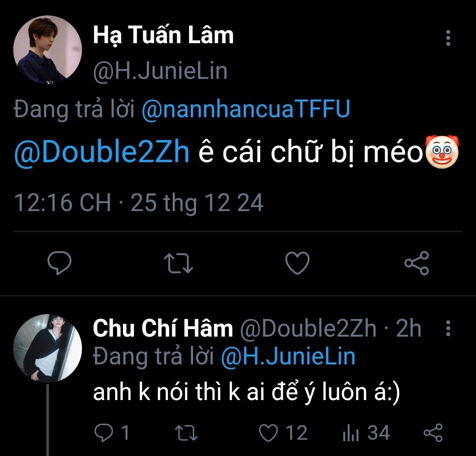
Task: Open Chu Chí Hâm's profile avatar
Action: click(x=48, y=348)
